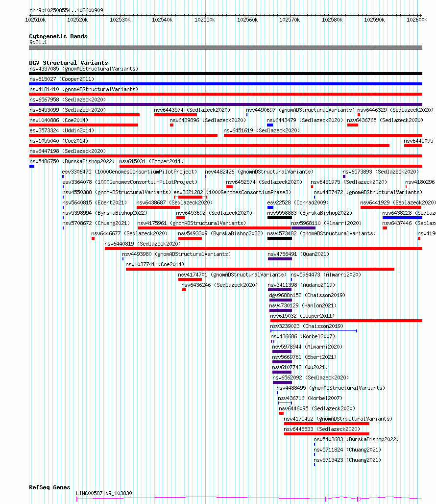This screenshot has height=504, width=436.
Task: Select nsv4573482 gnomADStructuralVariants label
Action: pyautogui.click(x=321, y=233)
